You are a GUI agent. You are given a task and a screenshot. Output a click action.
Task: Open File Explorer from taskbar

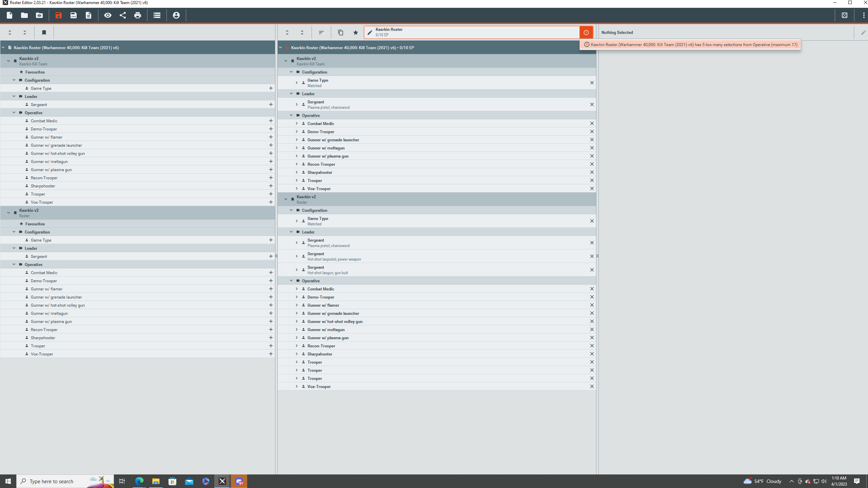pyautogui.click(x=156, y=481)
